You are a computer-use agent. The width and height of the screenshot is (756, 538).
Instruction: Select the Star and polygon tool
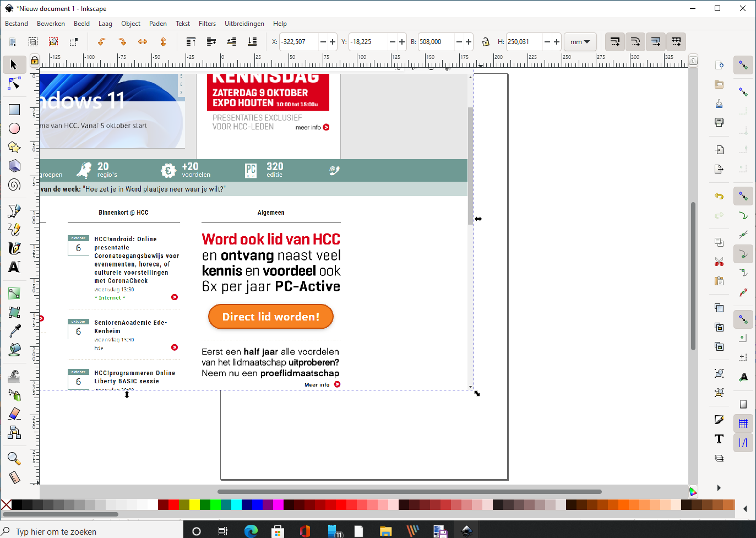[14, 147]
